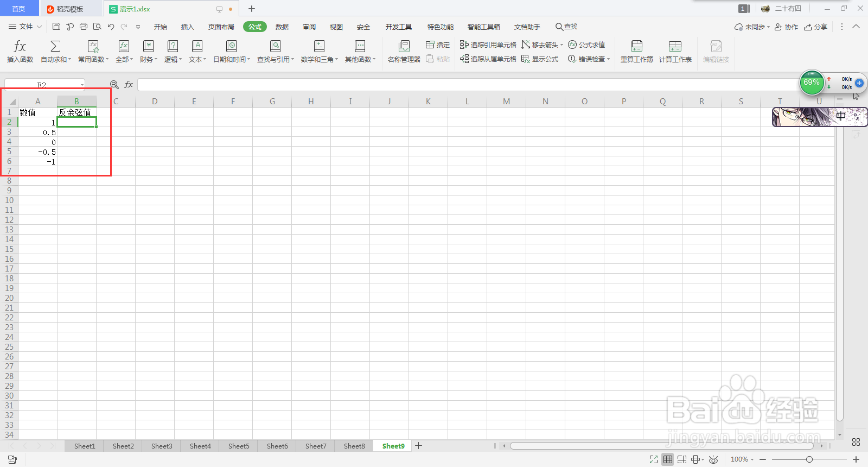868x467 pixels.
Task: Click the 分享 (Share) button
Action: tap(816, 27)
